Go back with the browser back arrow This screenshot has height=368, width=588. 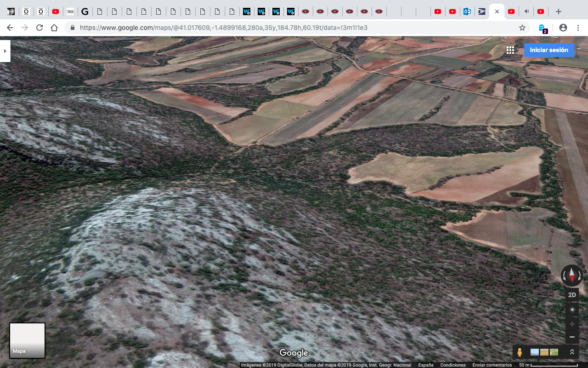pyautogui.click(x=10, y=28)
